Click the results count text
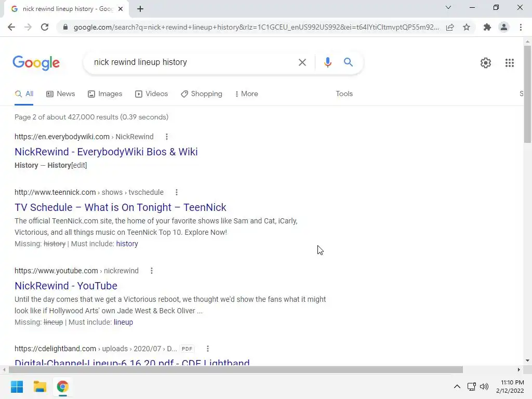The width and height of the screenshot is (532, 399). pyautogui.click(x=91, y=117)
